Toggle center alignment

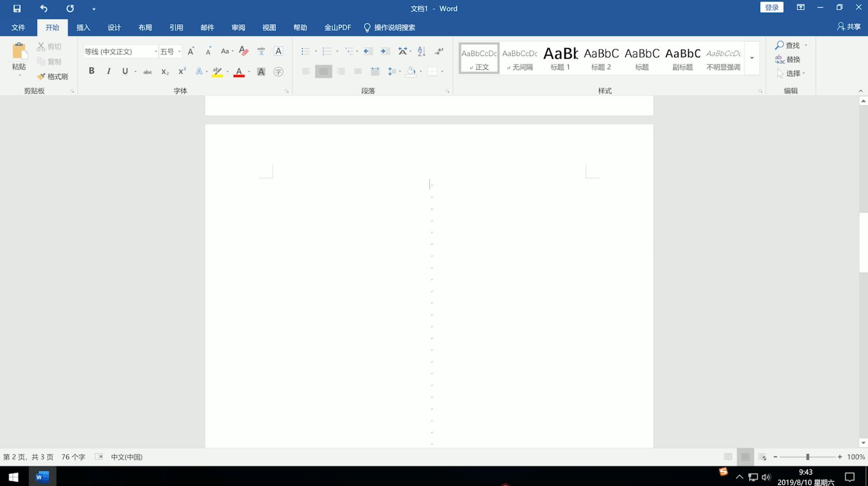click(323, 71)
